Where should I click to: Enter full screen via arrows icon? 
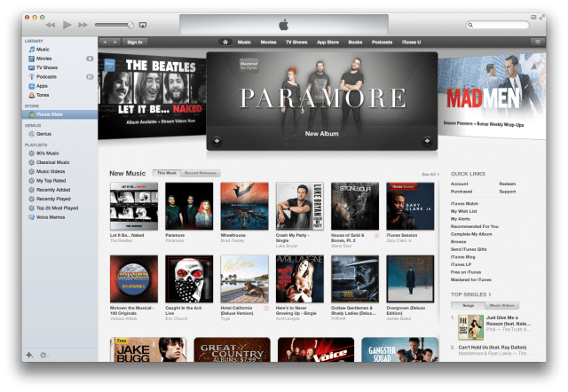542,17
